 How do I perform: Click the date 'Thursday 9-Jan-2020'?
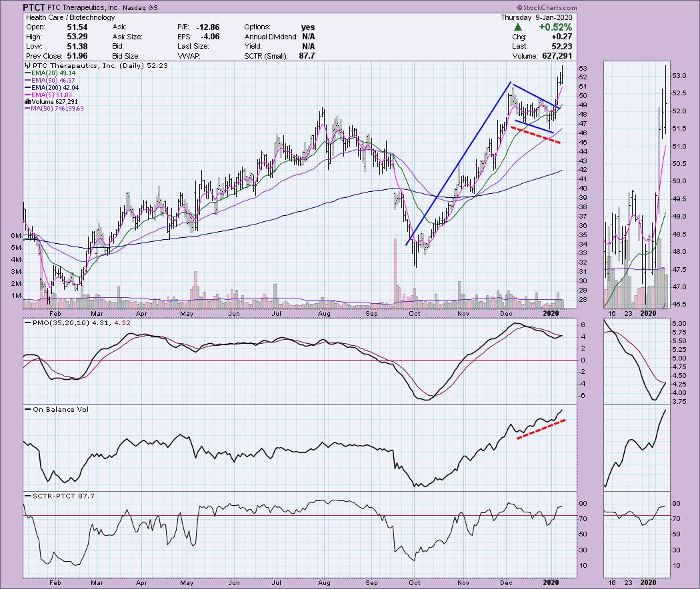tap(536, 17)
